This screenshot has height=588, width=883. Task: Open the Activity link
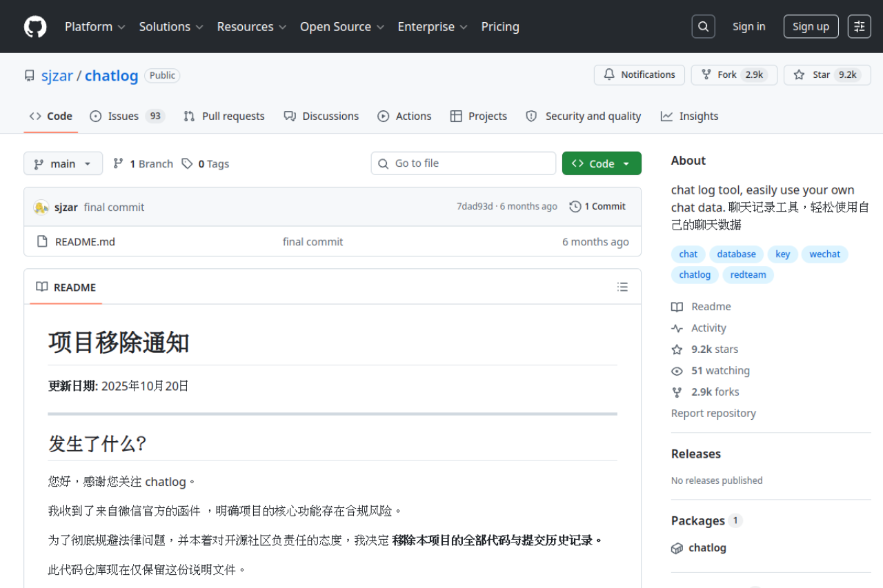[699, 328]
